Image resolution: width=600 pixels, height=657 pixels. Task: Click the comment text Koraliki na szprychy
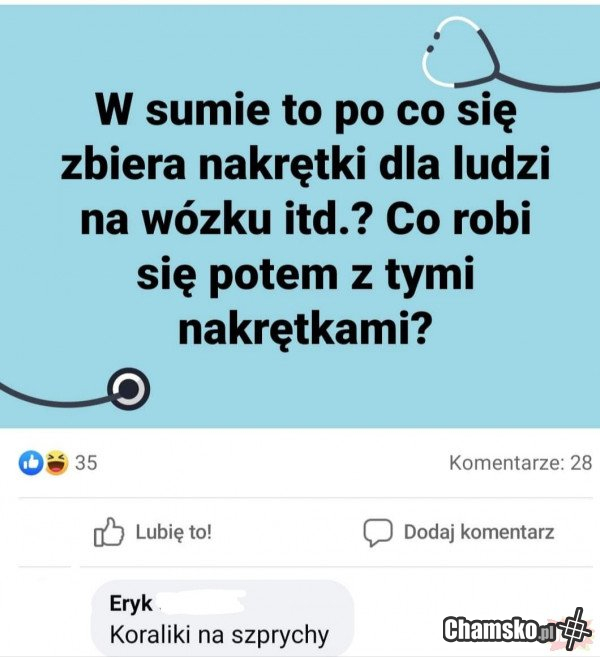219,635
